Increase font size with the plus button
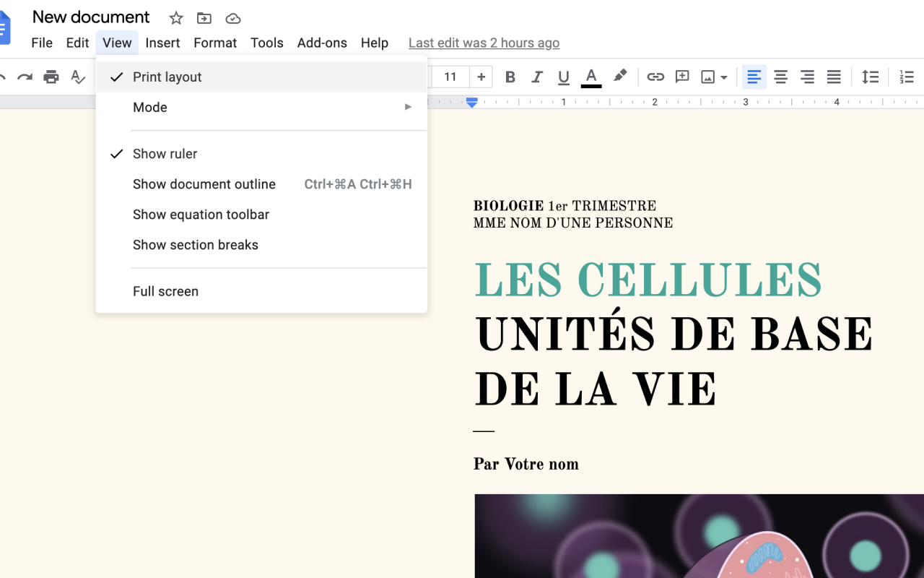This screenshot has height=578, width=924. 481,77
